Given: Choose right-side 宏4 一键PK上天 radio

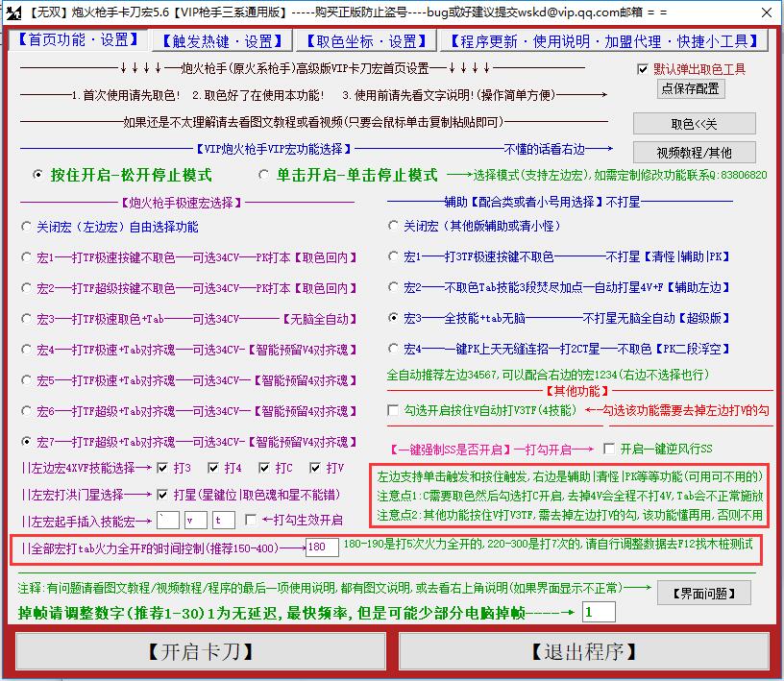Looking at the screenshot, I should coord(393,349).
